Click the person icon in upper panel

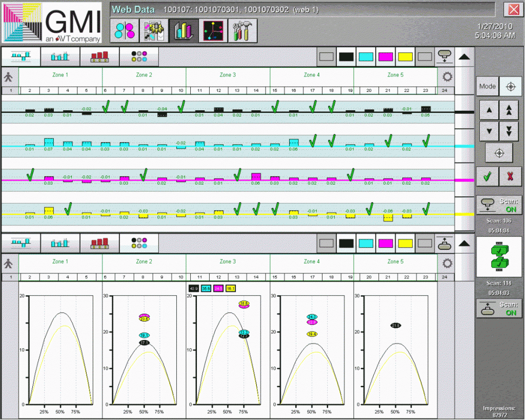tap(9, 77)
